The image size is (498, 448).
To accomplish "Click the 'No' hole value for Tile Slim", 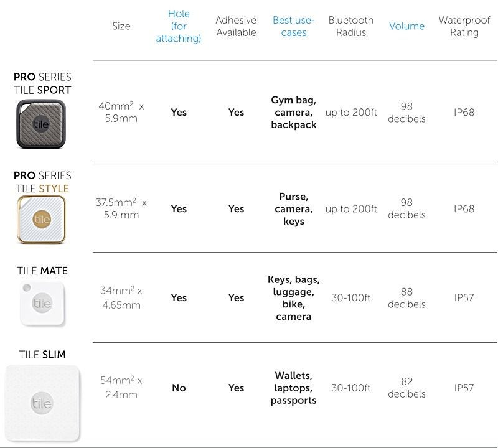I will pyautogui.click(x=179, y=388).
